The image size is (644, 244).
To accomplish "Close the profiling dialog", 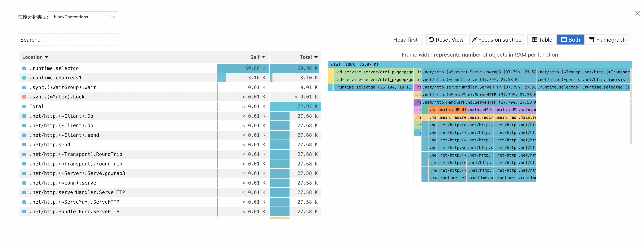I will (637, 14).
